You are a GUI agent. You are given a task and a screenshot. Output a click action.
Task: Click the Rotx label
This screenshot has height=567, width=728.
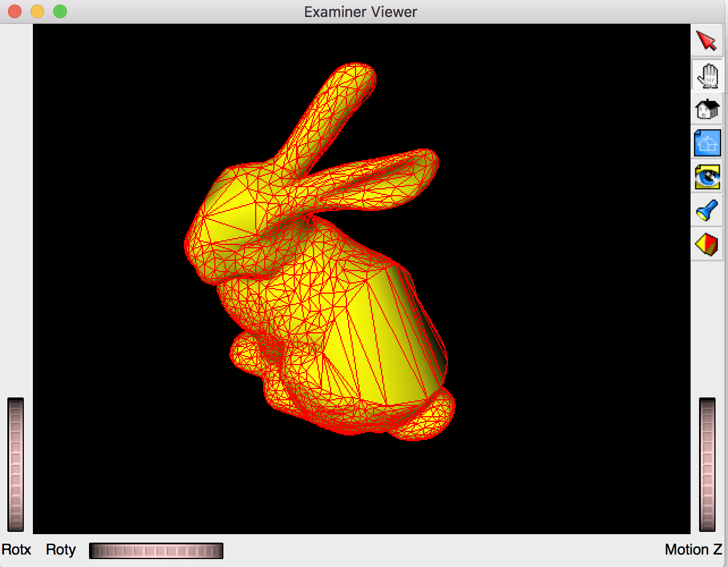(16, 549)
